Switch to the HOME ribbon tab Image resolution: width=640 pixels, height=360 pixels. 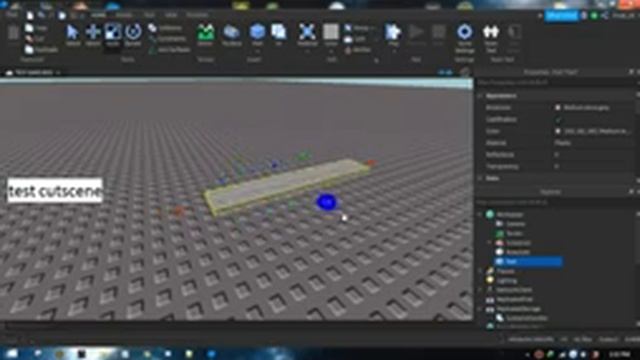(x=98, y=15)
